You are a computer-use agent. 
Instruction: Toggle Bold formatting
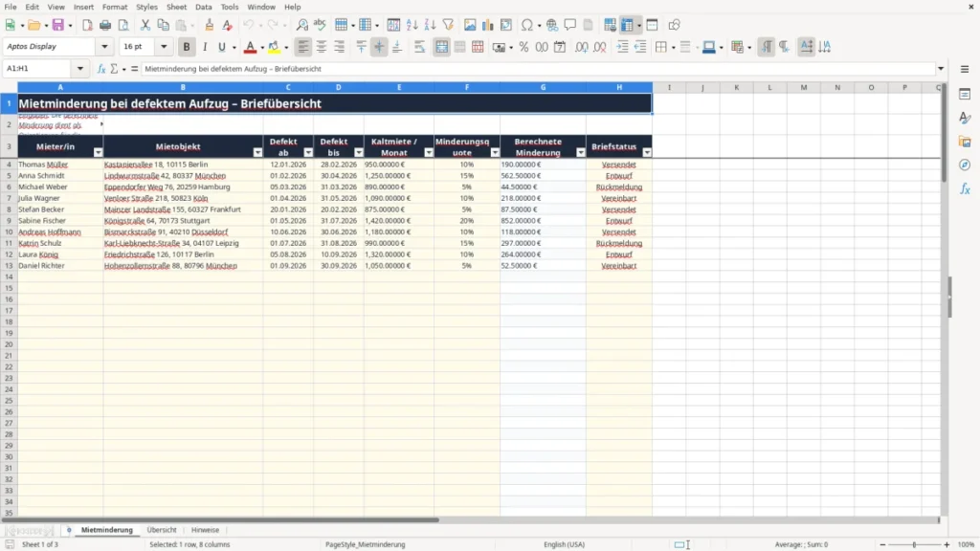[x=187, y=47]
